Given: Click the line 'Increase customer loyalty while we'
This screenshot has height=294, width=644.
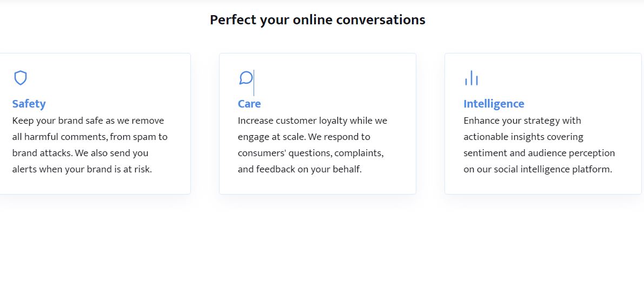Looking at the screenshot, I should [313, 121].
